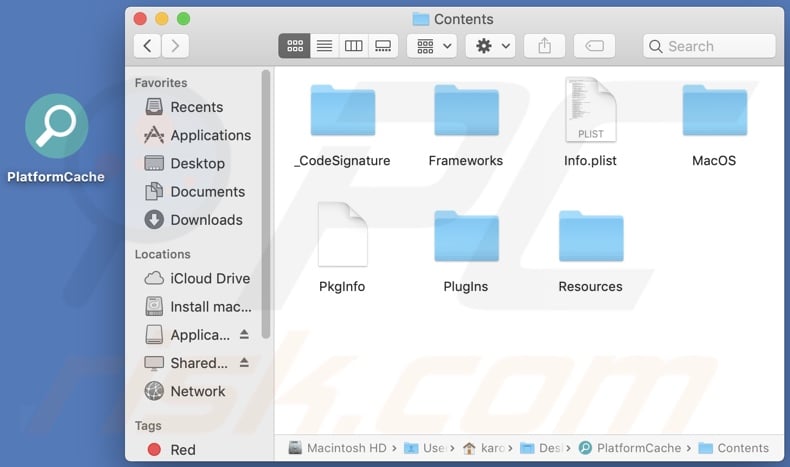Open Desktop in the sidebar

[x=184, y=163]
